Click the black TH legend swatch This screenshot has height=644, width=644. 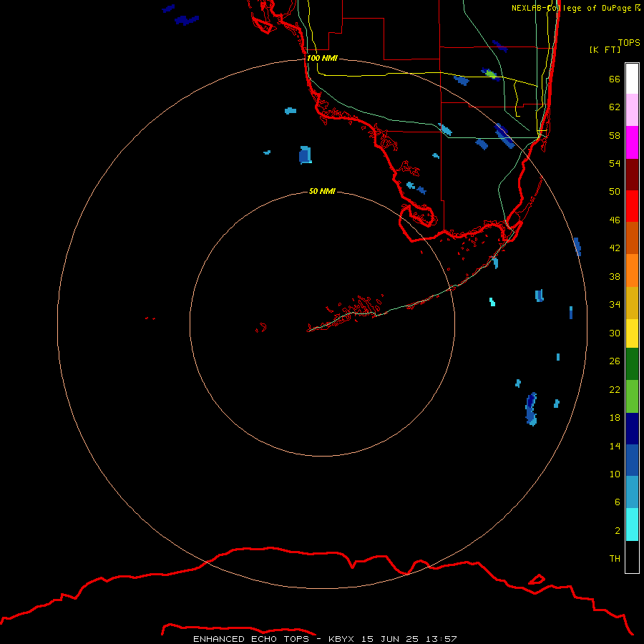coord(632,557)
